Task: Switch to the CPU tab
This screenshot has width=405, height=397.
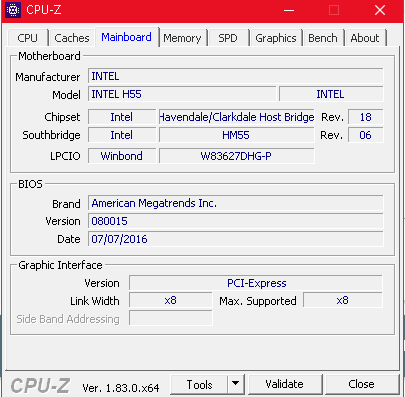Action: pos(28,38)
